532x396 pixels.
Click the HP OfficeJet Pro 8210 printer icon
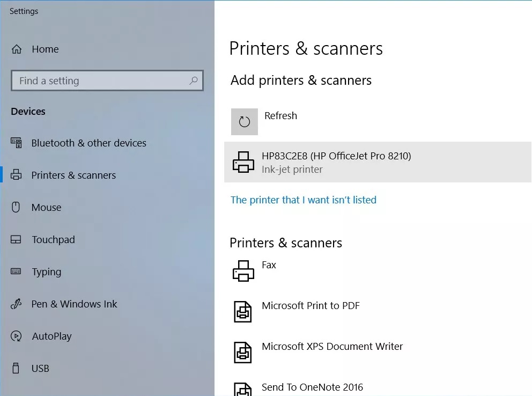coord(243,162)
